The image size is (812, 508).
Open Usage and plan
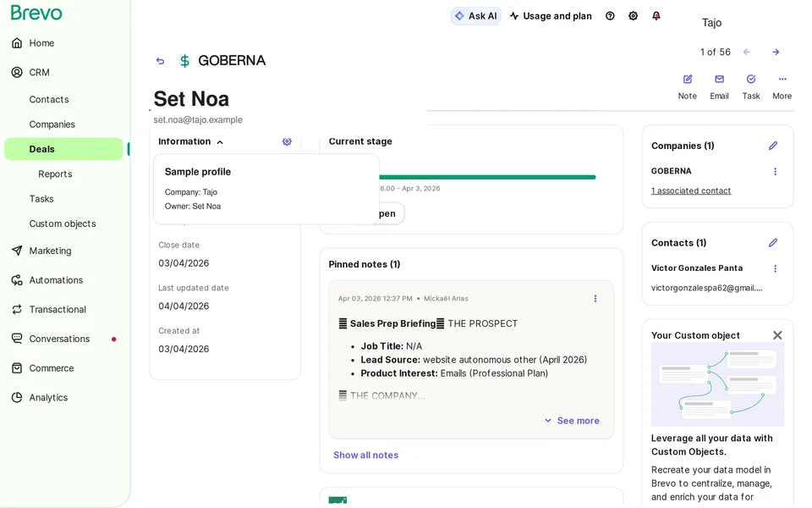pos(551,16)
